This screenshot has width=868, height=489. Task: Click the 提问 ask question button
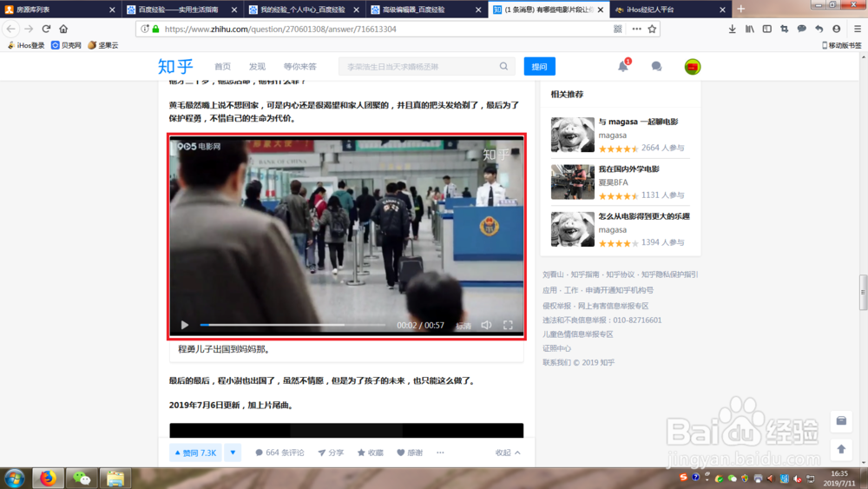pos(539,67)
